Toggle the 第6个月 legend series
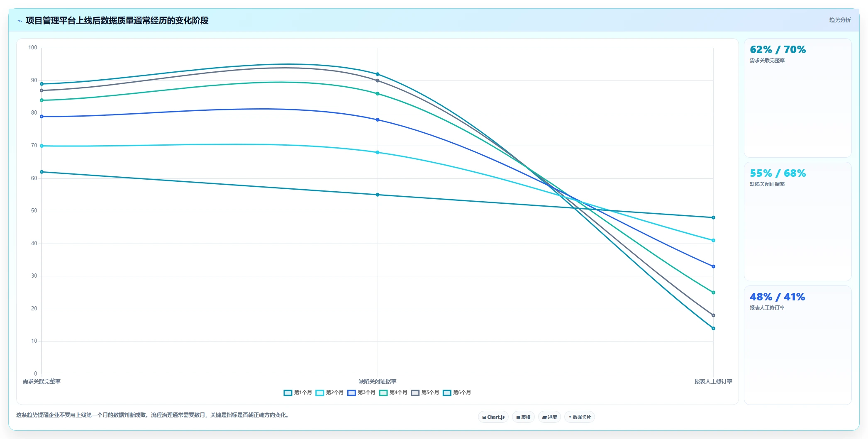The image size is (868, 439). 457,393
